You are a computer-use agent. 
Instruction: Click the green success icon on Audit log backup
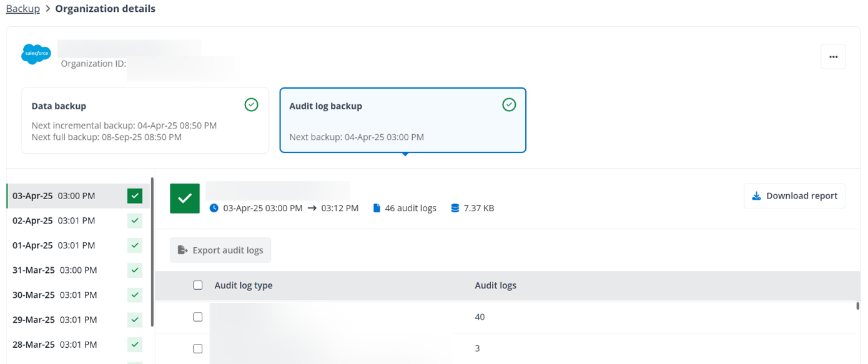pyautogui.click(x=509, y=104)
